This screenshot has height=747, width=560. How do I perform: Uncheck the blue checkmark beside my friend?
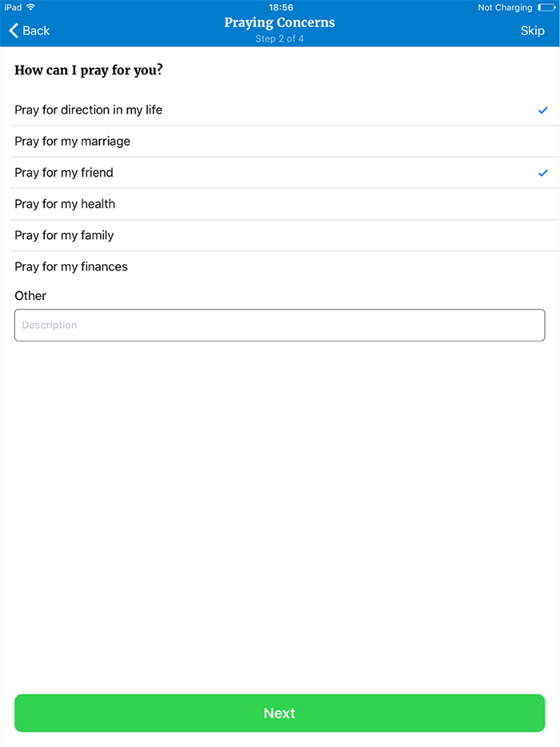[x=543, y=173]
